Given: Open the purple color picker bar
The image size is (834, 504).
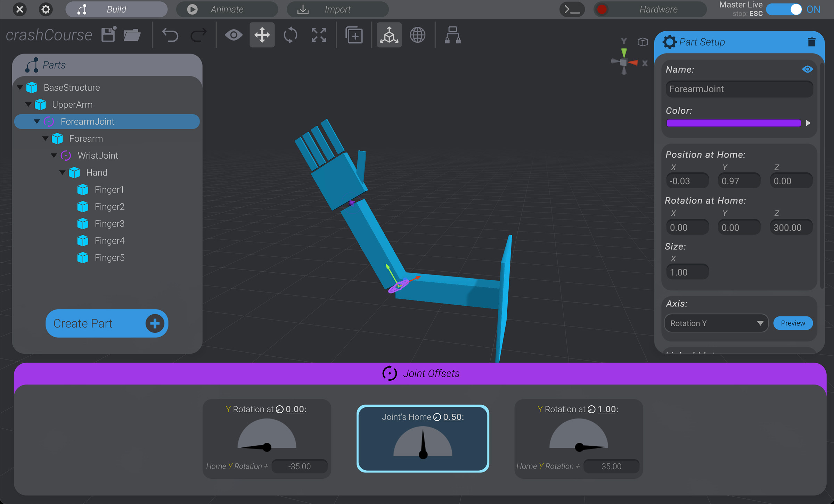Looking at the screenshot, I should click(x=733, y=123).
